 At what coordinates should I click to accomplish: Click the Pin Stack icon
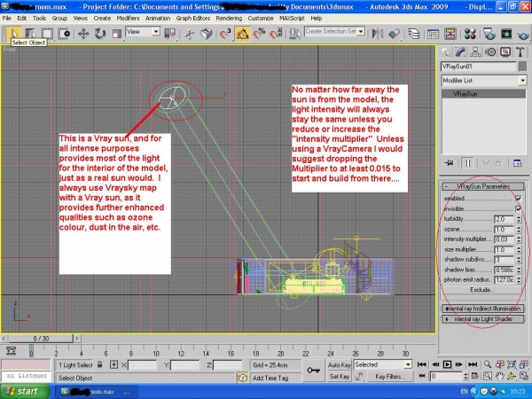(x=450, y=163)
